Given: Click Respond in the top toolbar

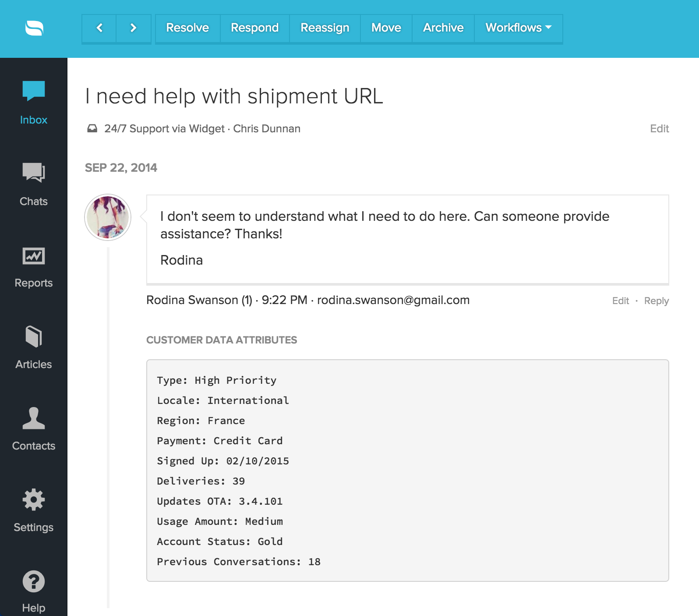Looking at the screenshot, I should [x=254, y=28].
